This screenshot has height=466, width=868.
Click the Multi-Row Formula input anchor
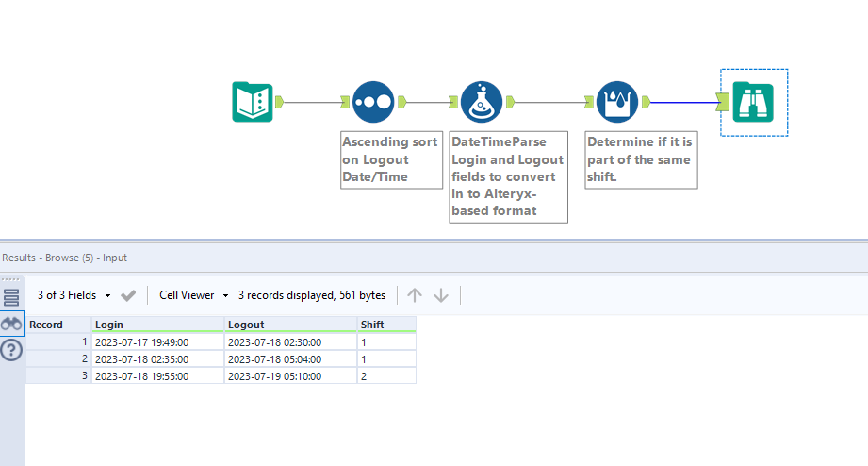(589, 102)
